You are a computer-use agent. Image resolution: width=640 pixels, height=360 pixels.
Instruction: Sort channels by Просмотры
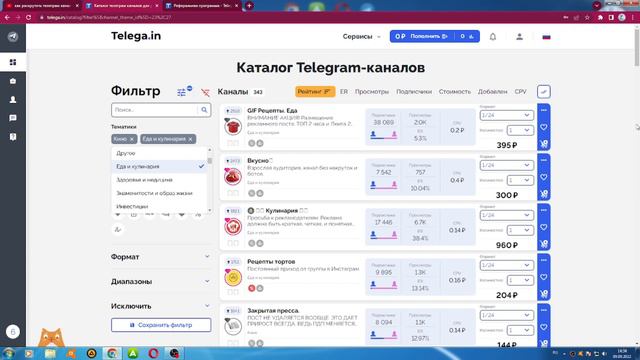(371, 92)
